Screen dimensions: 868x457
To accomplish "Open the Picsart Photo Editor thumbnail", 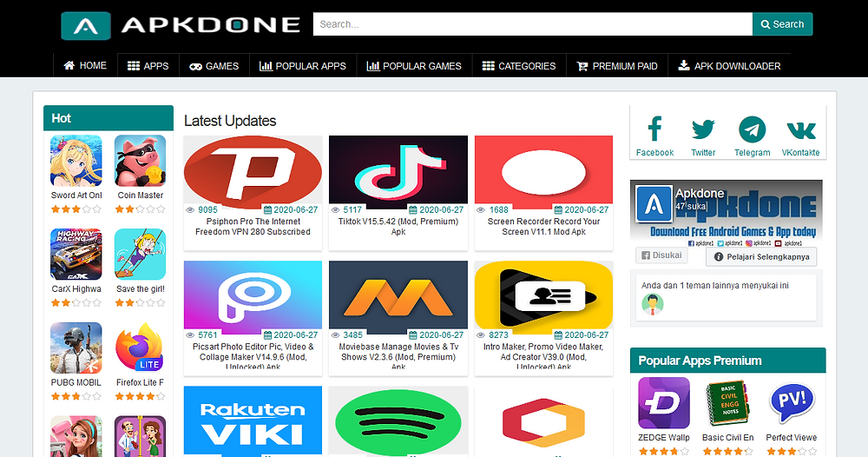I will (x=253, y=295).
